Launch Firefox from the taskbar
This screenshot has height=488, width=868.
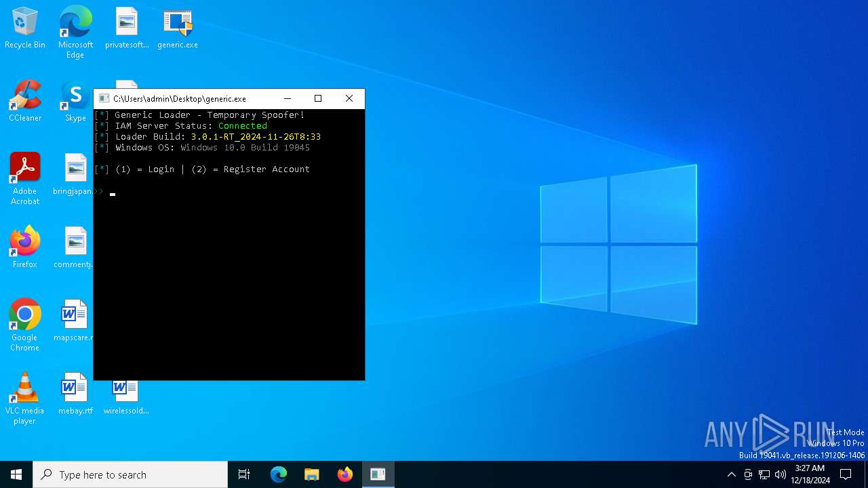pyautogui.click(x=345, y=474)
